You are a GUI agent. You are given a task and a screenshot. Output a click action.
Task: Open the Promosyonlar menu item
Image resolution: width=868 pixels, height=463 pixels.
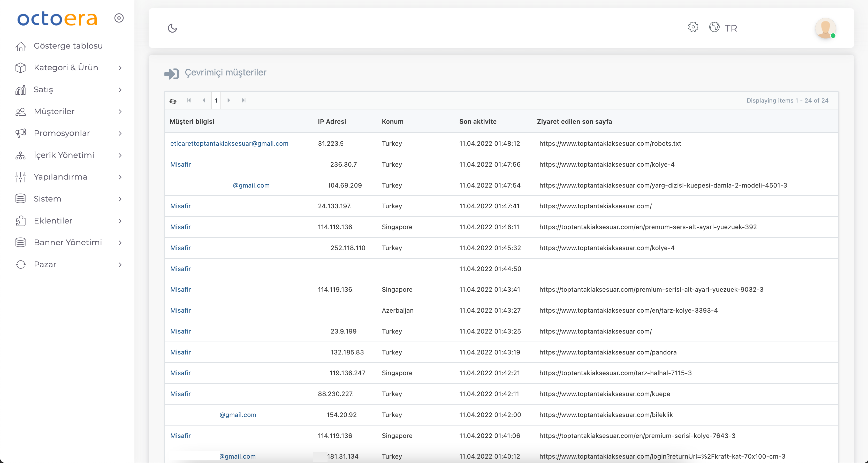click(62, 133)
